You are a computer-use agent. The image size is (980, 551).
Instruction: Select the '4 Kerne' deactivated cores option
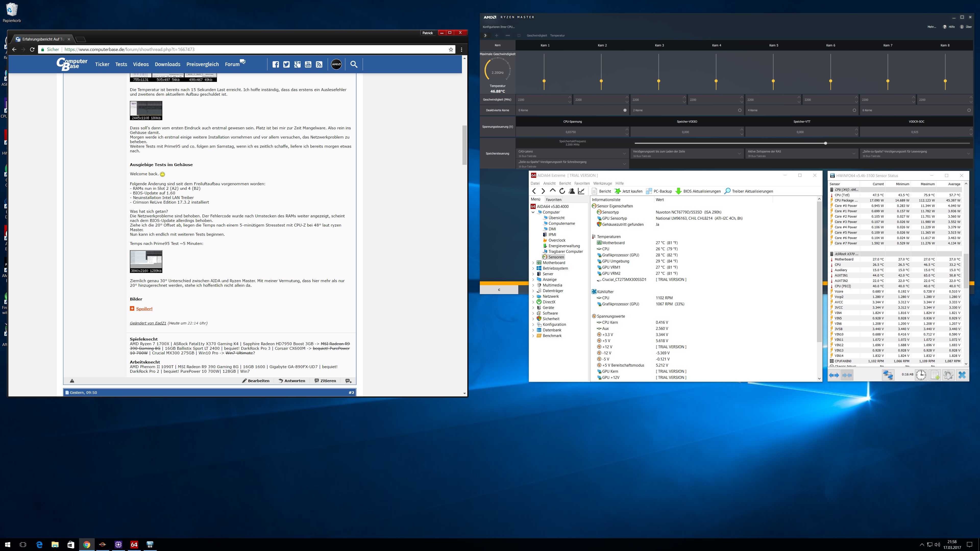pyautogui.click(x=854, y=110)
